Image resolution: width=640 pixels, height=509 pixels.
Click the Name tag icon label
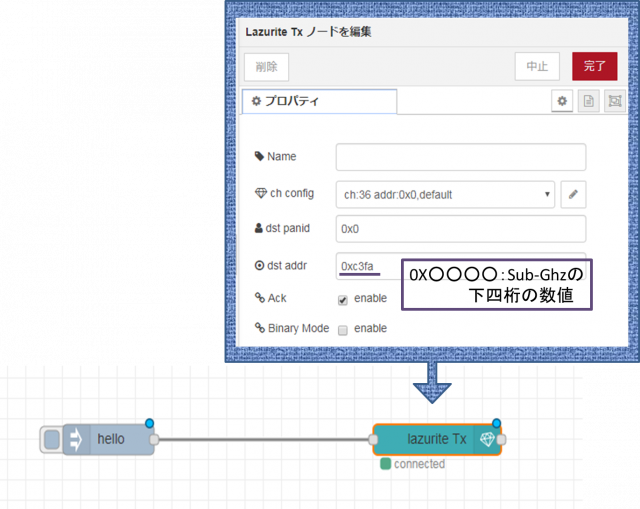pos(259,156)
